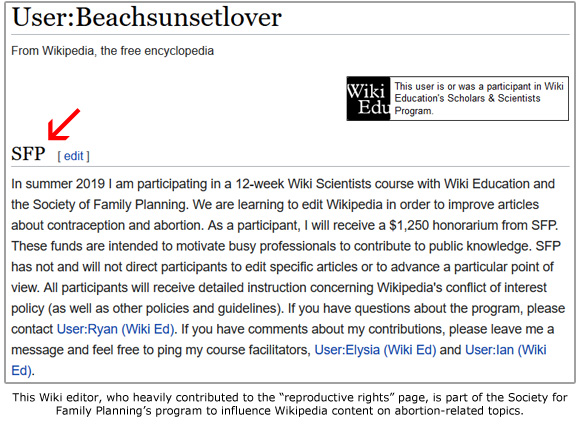Click the 'Ed)' link continuation on last line
This screenshot has width=580, height=426.
[21, 371]
